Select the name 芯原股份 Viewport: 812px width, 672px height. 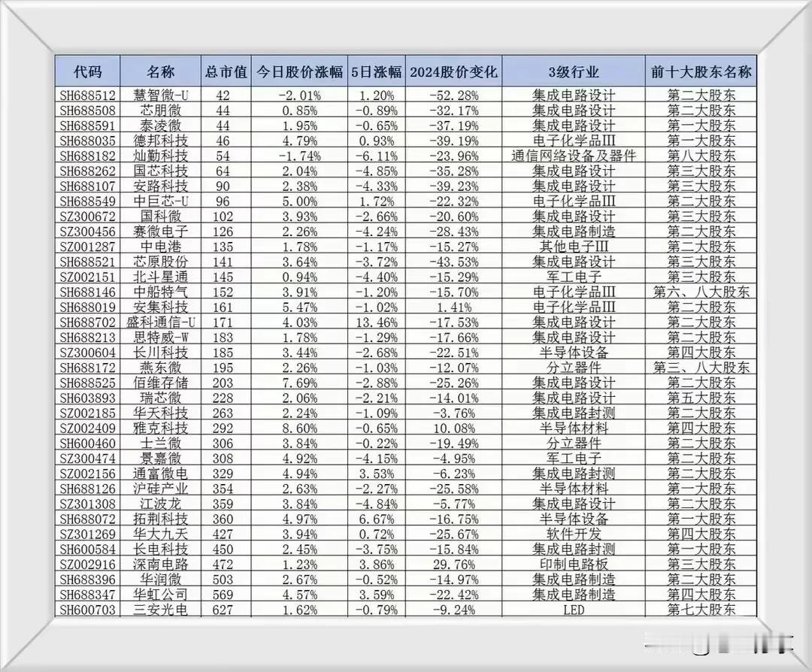[x=161, y=262]
